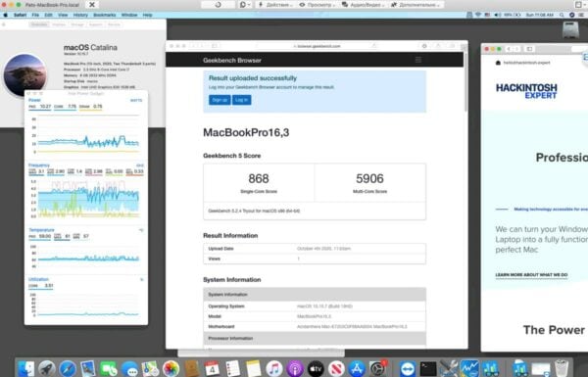
Task: Open the Bookmarks menu
Action: coord(104,15)
